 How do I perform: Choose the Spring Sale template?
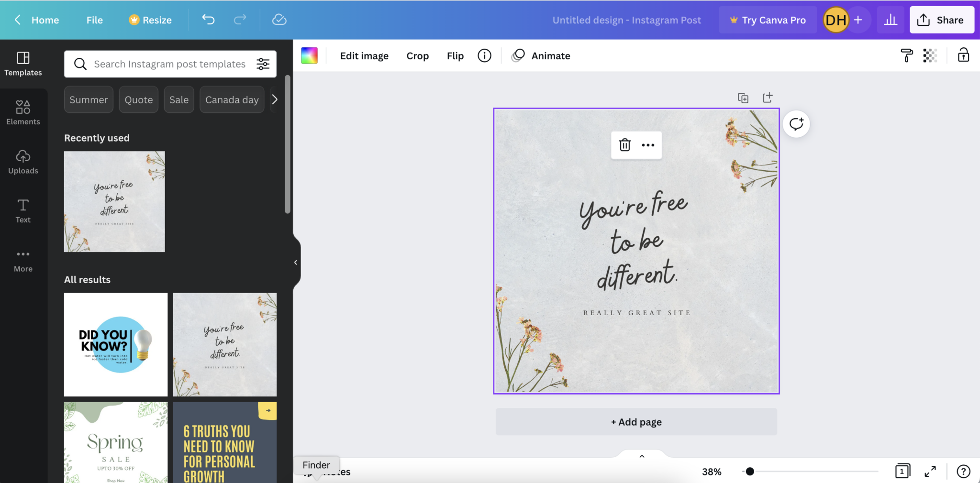(x=116, y=442)
